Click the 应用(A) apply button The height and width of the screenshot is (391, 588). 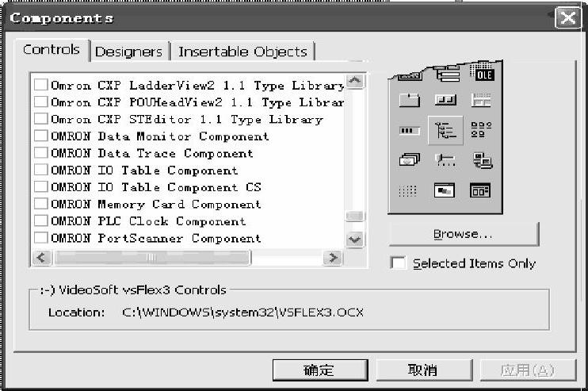coord(527,370)
